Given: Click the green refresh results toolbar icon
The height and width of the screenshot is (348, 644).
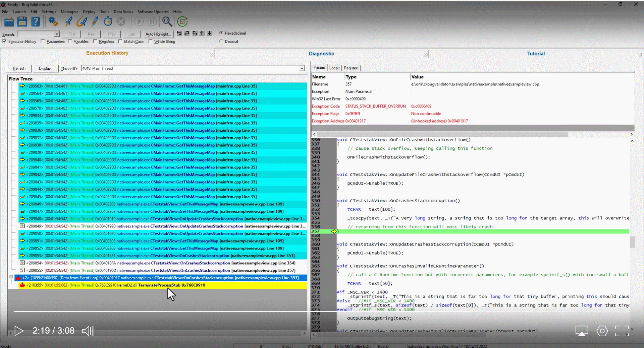Looking at the screenshot, I should [182, 21].
